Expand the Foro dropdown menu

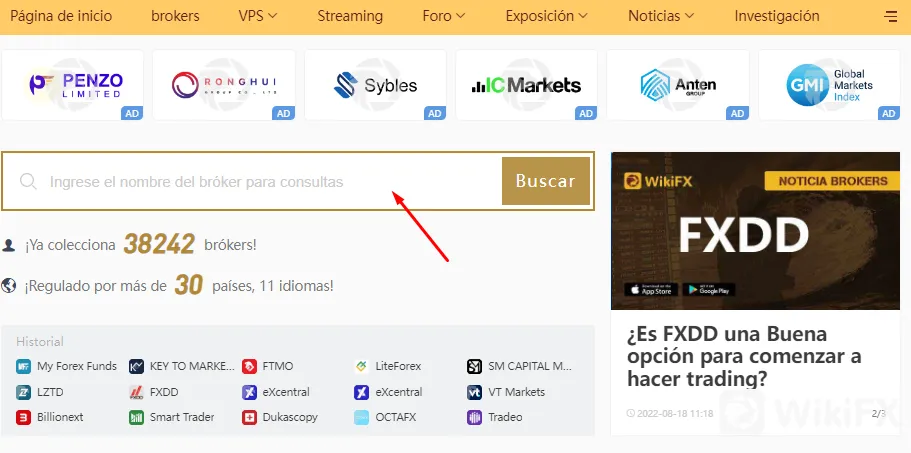(x=444, y=16)
